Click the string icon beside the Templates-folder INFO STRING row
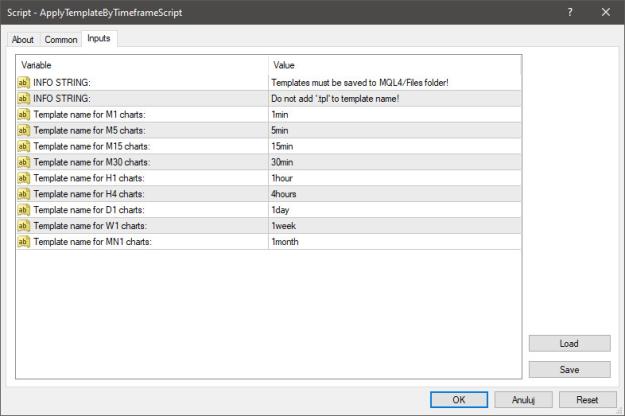The image size is (625, 416). 24,82
